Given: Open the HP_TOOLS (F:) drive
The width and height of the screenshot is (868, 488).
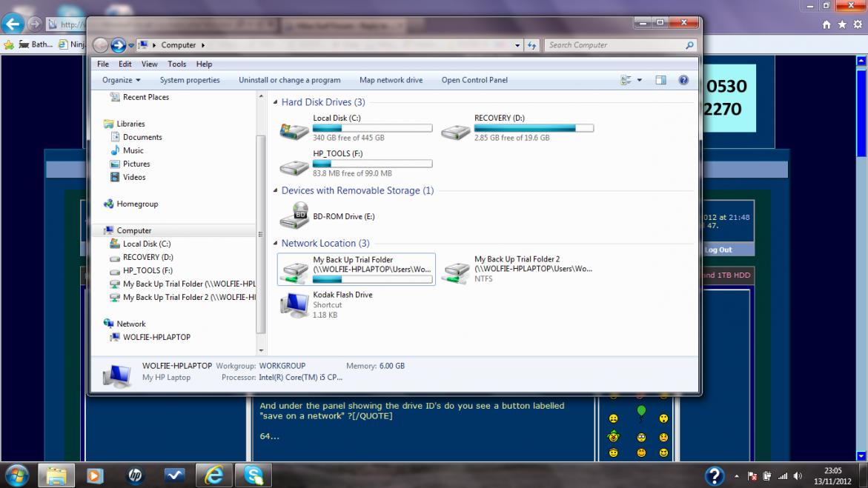Looking at the screenshot, I should tap(294, 166).
